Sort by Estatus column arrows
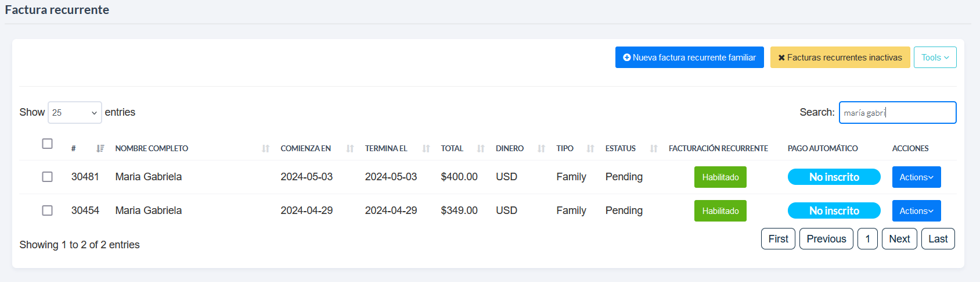 coord(653,148)
